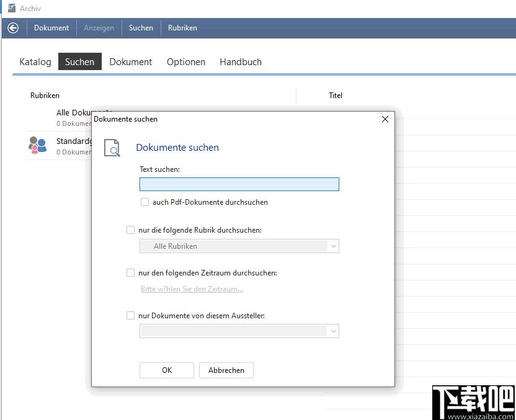Click the back arrow icon in toolbar

coord(13,28)
